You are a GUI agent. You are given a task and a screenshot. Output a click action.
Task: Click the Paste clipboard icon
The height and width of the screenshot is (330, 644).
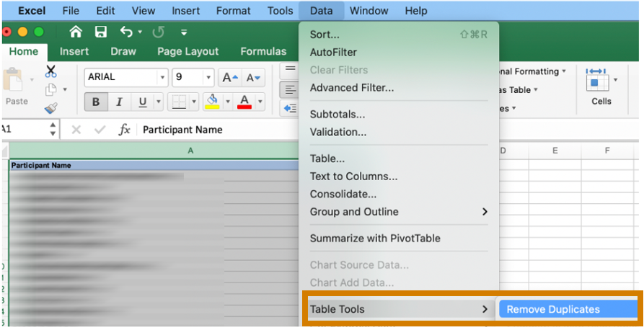(13, 80)
